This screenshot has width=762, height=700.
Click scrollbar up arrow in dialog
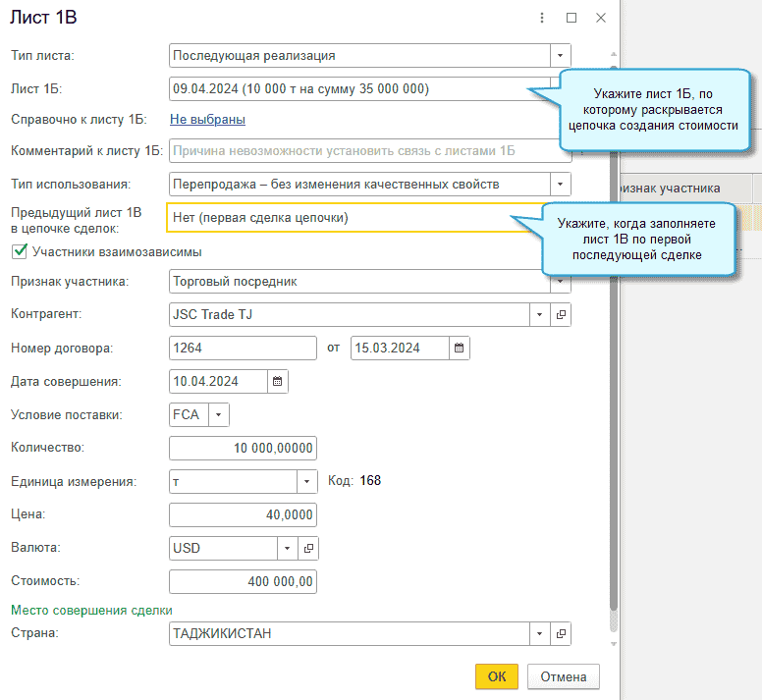click(x=614, y=54)
